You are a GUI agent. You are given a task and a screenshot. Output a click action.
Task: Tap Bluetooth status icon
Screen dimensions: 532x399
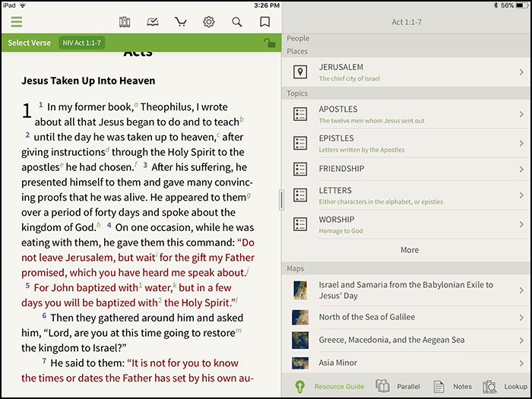click(x=496, y=5)
